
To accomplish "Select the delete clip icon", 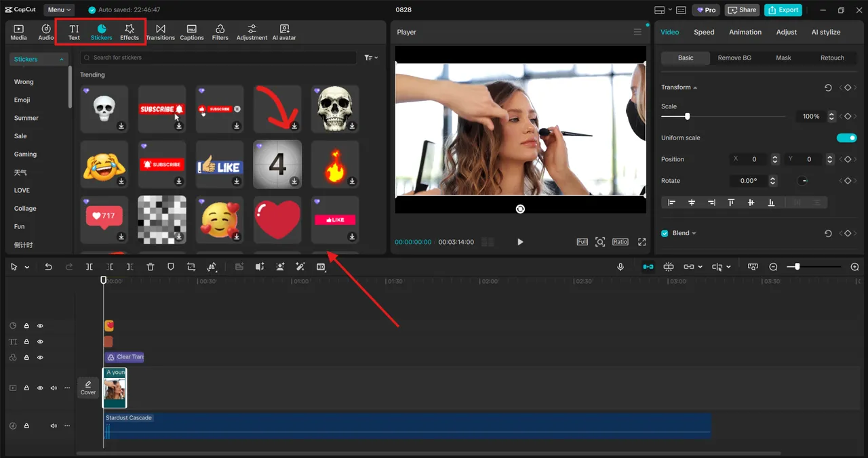I will pyautogui.click(x=150, y=266).
